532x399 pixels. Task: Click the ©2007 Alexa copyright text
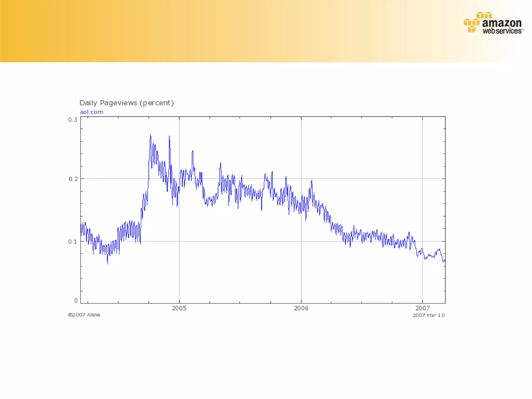pos(84,315)
